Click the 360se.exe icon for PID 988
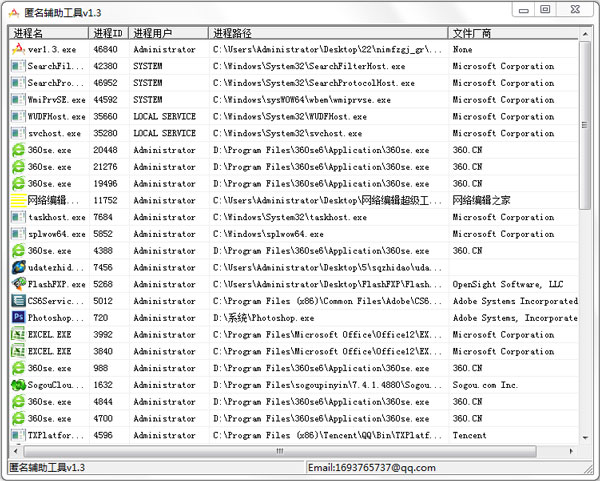The image size is (600, 481). 18,368
